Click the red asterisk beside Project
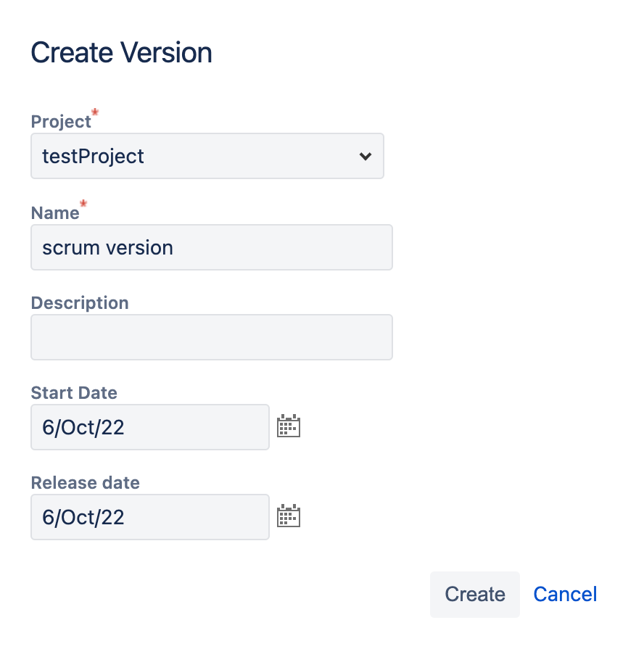The height and width of the screenshot is (657, 644). 95,114
